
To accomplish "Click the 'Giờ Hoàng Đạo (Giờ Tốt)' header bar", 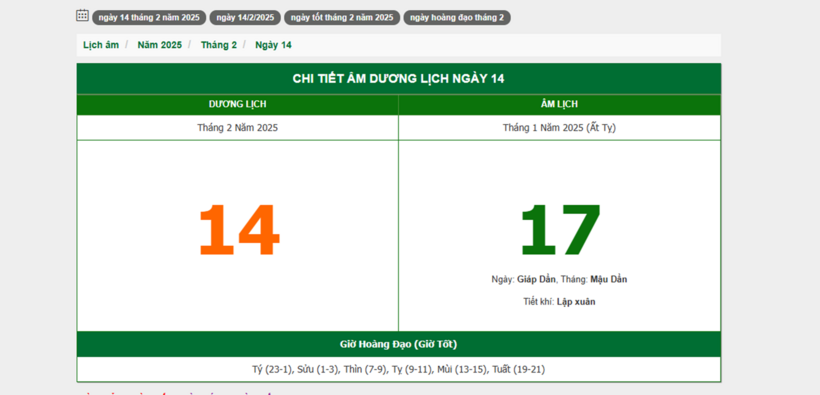I will [x=398, y=344].
